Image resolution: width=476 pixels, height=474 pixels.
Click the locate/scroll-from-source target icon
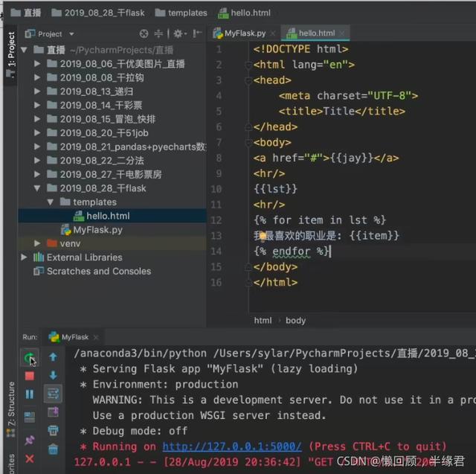144,33
